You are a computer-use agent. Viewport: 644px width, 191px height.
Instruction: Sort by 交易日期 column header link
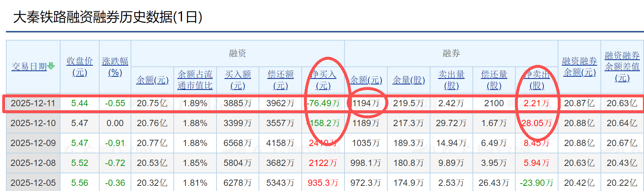(29, 66)
